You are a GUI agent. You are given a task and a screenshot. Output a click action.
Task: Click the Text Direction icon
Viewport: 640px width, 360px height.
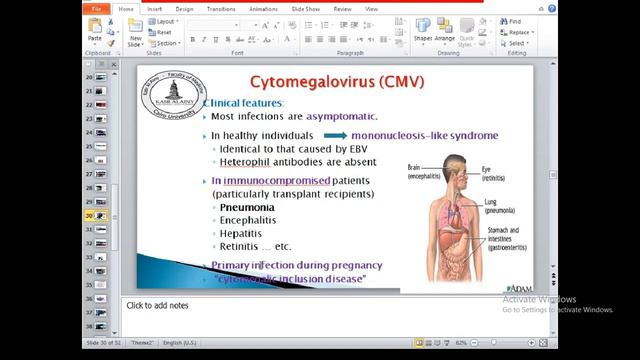coord(399,21)
